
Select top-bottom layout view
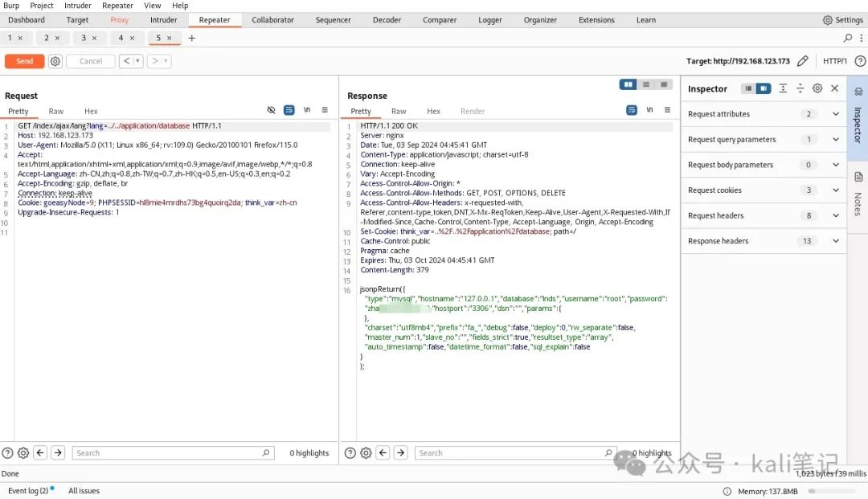[x=645, y=84]
